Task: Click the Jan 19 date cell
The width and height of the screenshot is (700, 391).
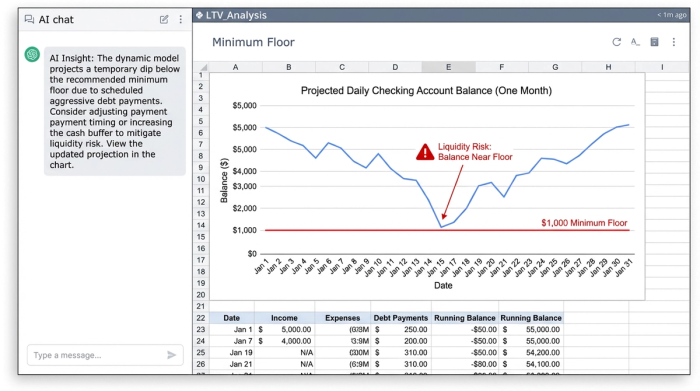Action: click(x=232, y=353)
